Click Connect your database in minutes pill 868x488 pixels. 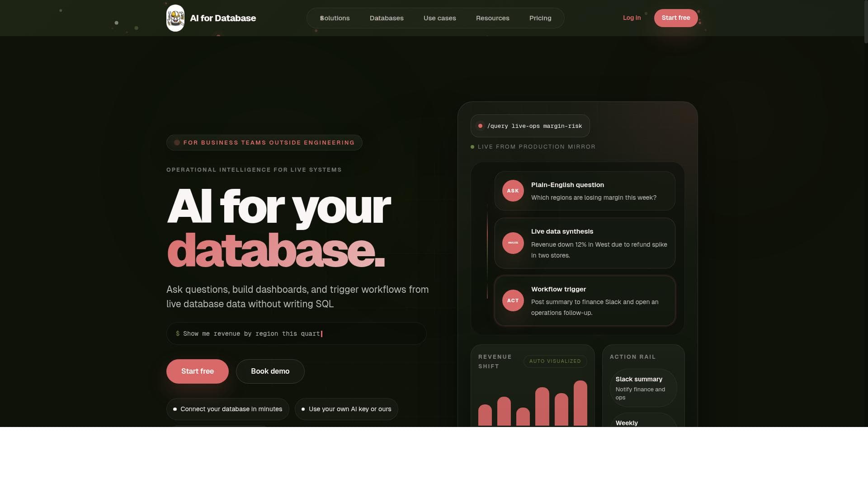click(x=227, y=409)
